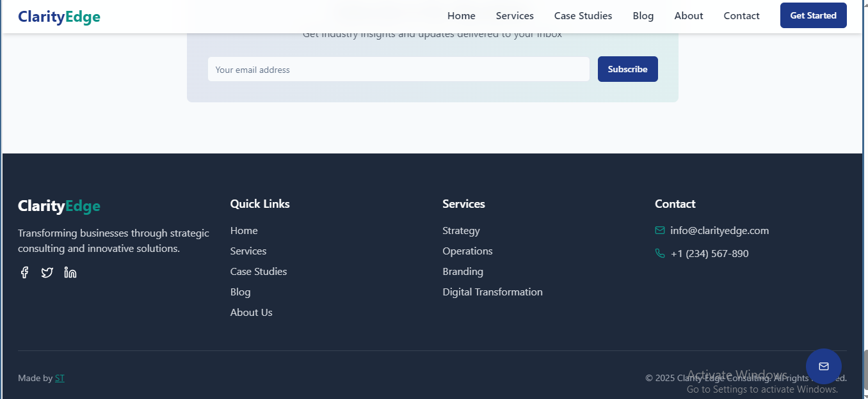Click the info@clarityedge.com email address
This screenshot has width=868, height=399.
[719, 230]
